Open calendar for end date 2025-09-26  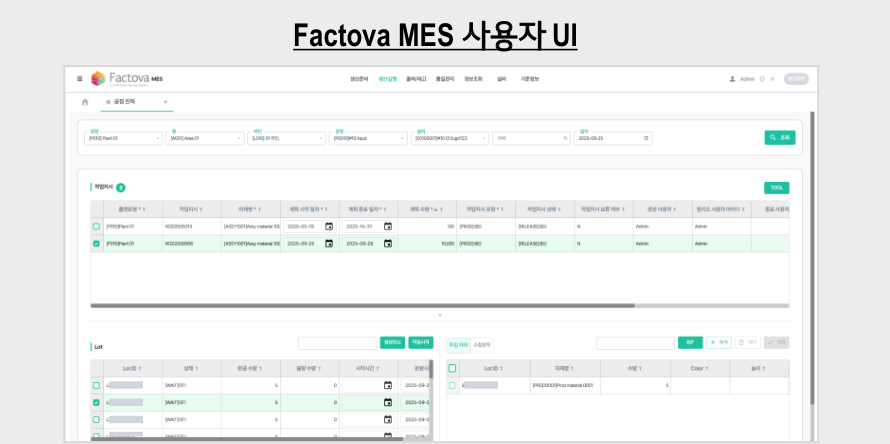(x=388, y=244)
